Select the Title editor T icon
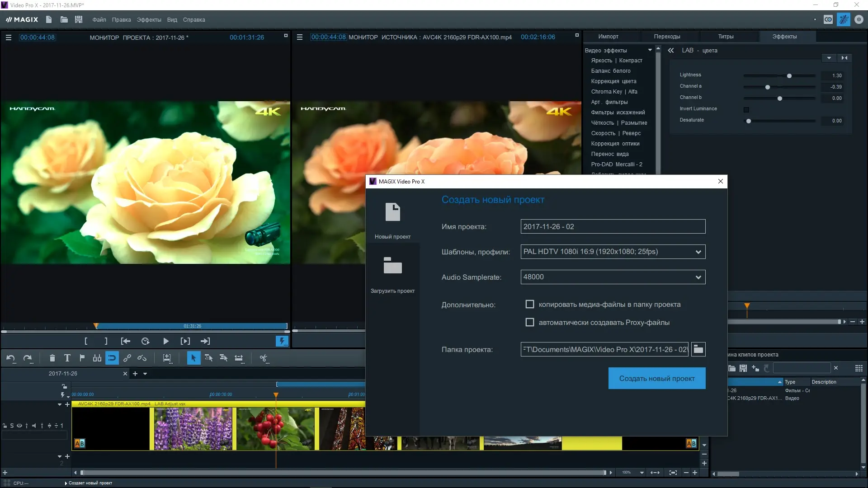This screenshot has height=488, width=868. 67,358
